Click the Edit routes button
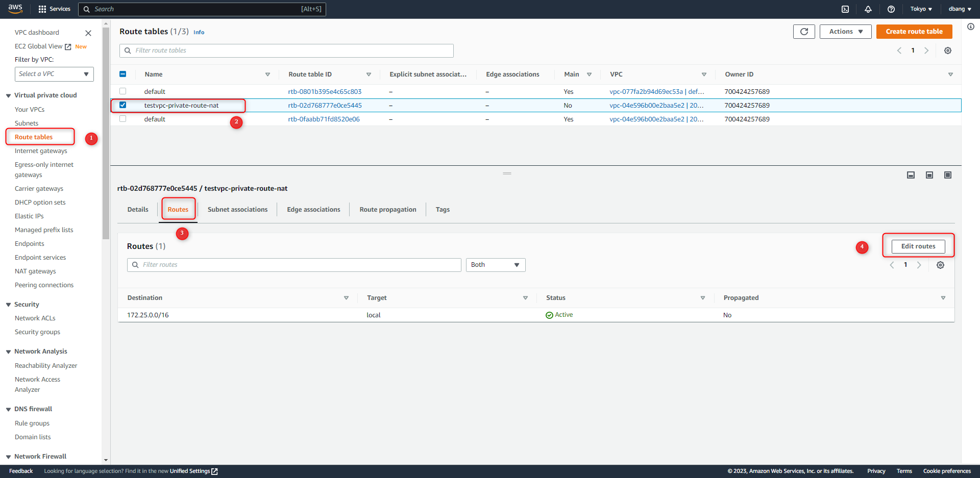Screen dimensions: 980x478 pyautogui.click(x=918, y=246)
